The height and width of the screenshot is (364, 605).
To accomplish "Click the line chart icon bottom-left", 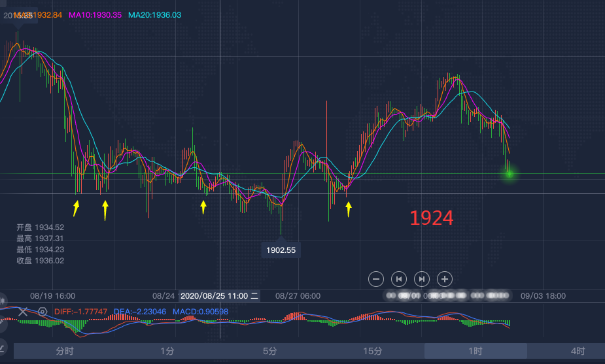I will coord(3,346).
